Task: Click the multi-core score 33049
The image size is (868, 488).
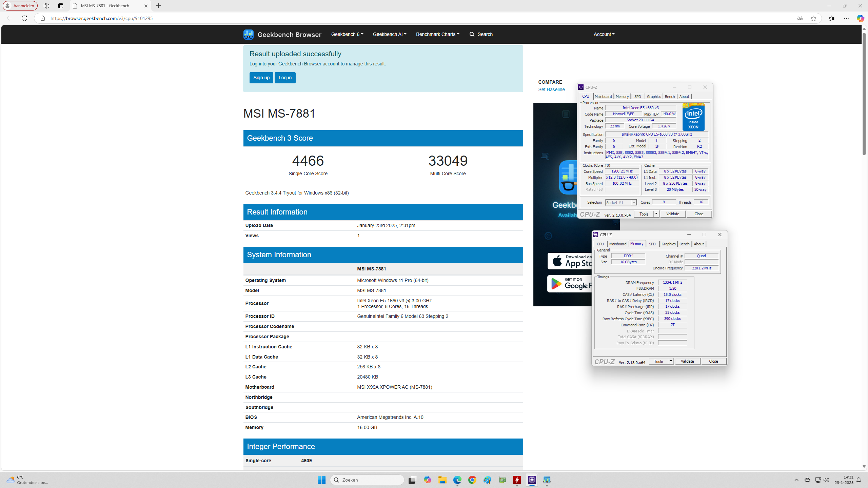Action: tap(448, 161)
